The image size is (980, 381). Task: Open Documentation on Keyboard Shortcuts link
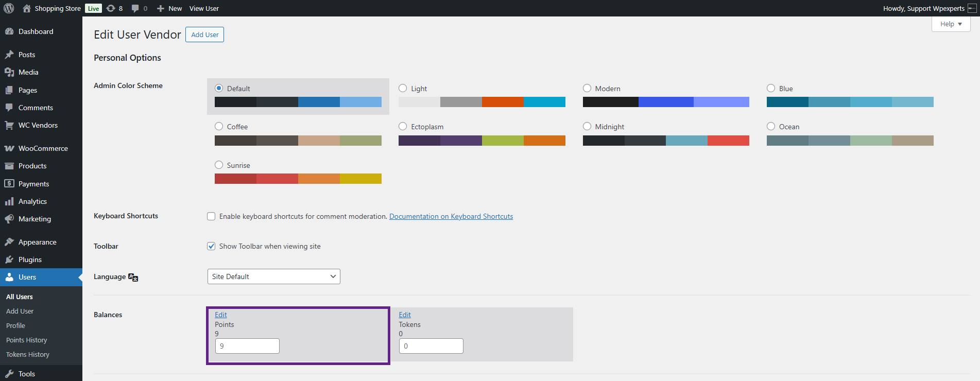[x=451, y=216]
